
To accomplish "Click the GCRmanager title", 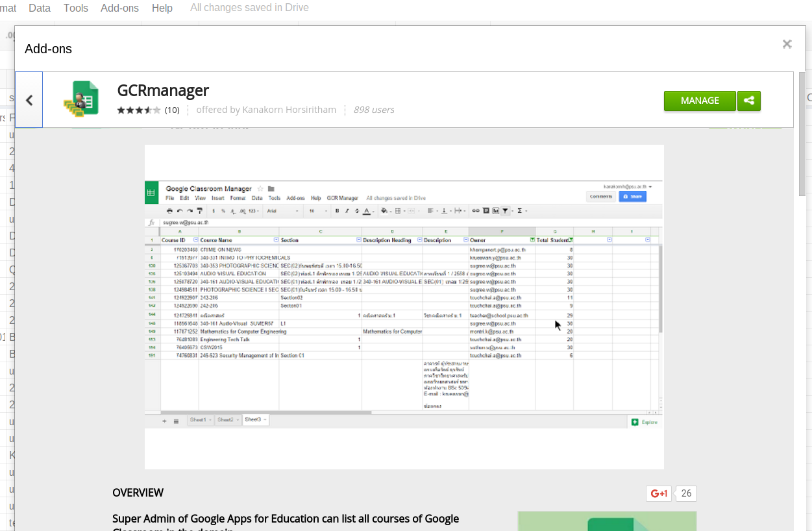I will pos(163,90).
